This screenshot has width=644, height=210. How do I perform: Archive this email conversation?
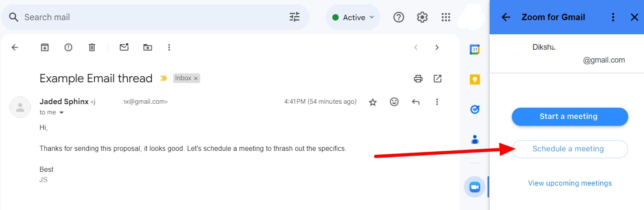(x=45, y=47)
